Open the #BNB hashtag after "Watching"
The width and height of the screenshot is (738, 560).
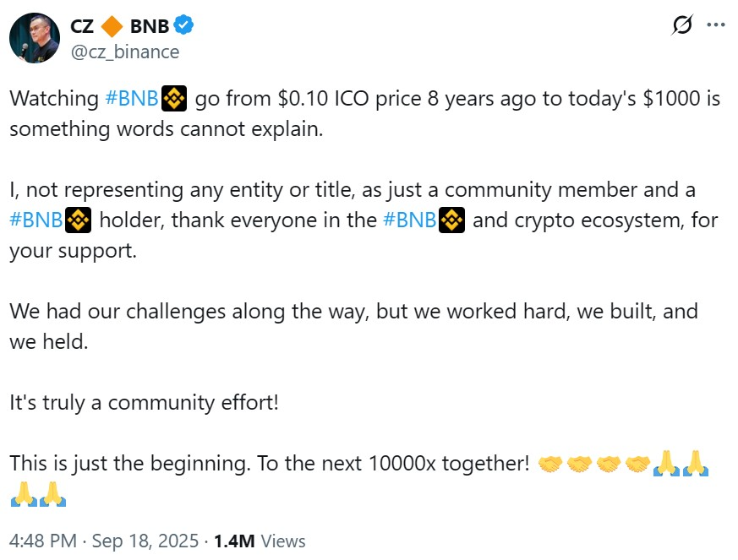pyautogui.click(x=131, y=99)
